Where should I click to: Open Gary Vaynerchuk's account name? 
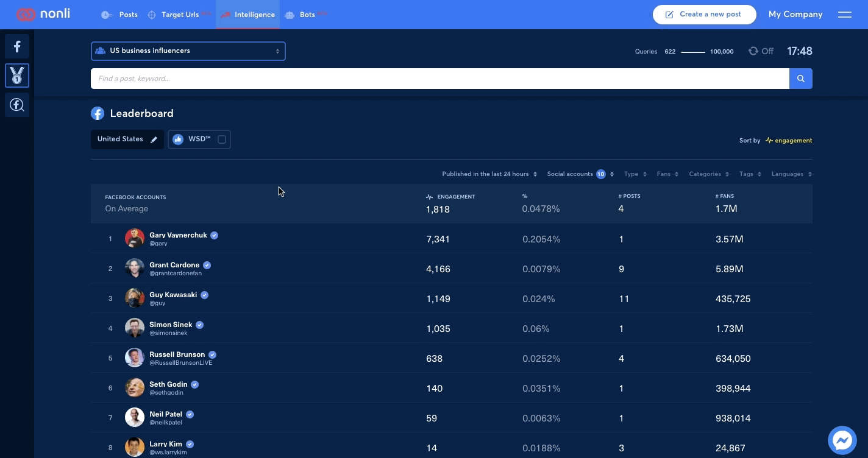[178, 235]
